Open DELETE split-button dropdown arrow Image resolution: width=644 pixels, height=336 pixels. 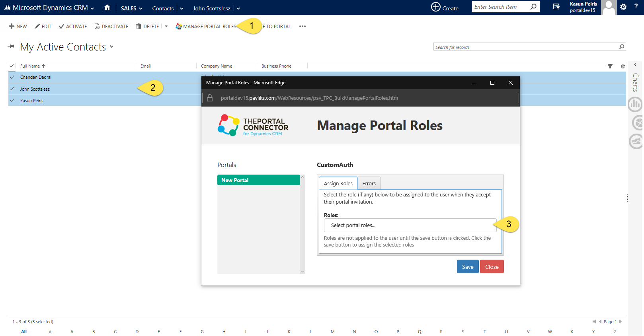click(x=166, y=27)
